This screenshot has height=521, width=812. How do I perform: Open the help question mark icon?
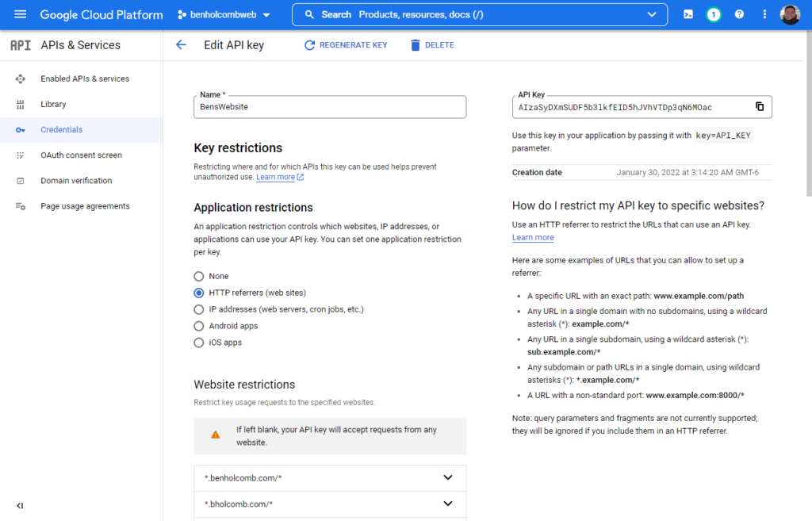click(739, 14)
